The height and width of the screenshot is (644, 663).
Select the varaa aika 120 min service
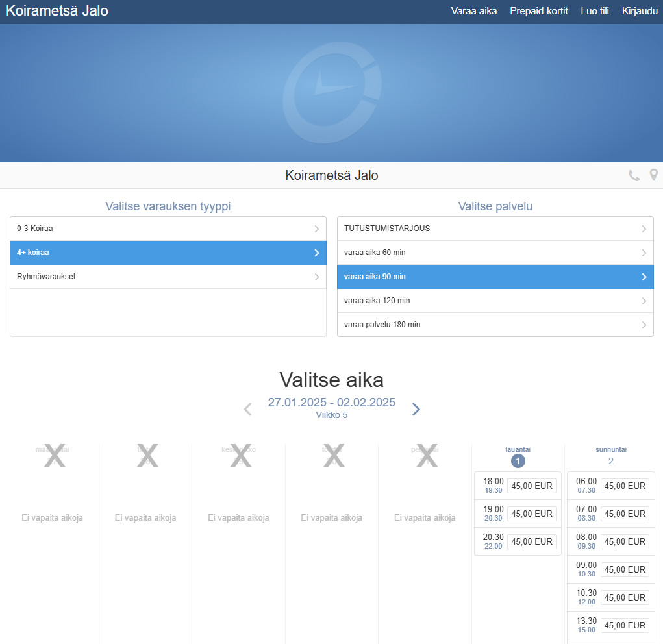(495, 301)
